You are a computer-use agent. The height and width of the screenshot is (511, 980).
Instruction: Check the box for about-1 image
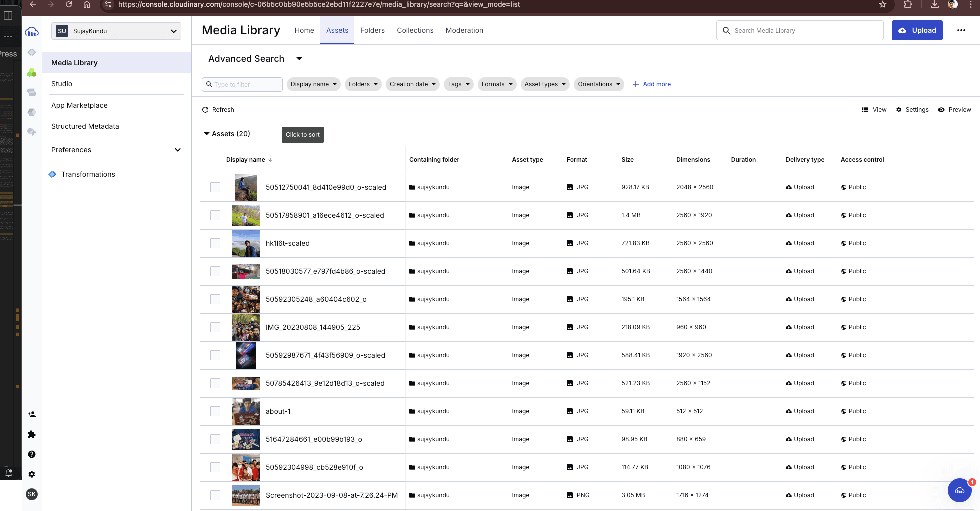215,411
